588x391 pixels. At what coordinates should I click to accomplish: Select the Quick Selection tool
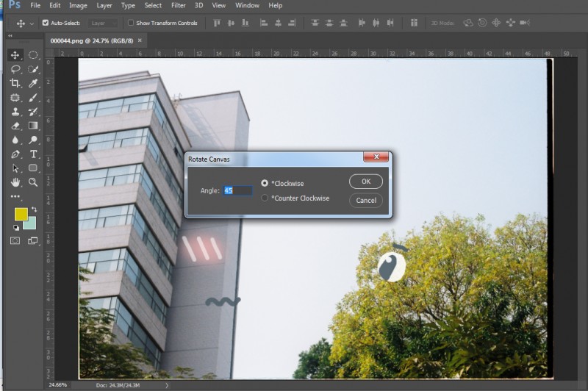33,69
